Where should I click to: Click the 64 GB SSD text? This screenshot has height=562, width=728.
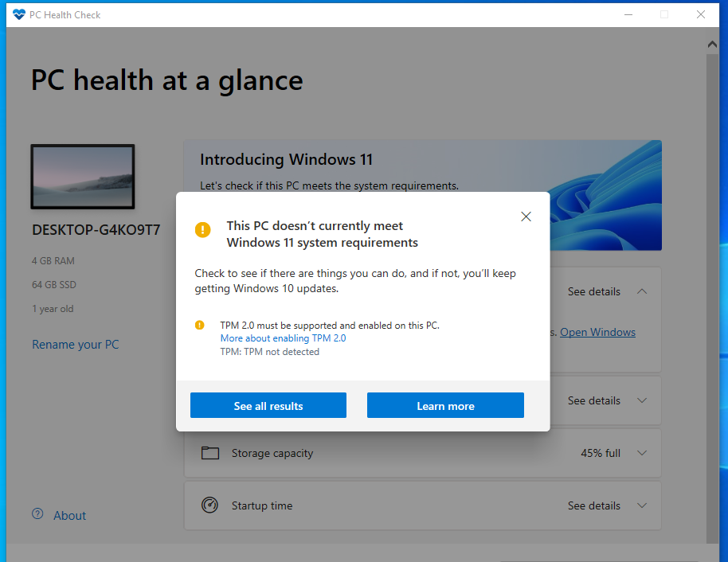54,285
